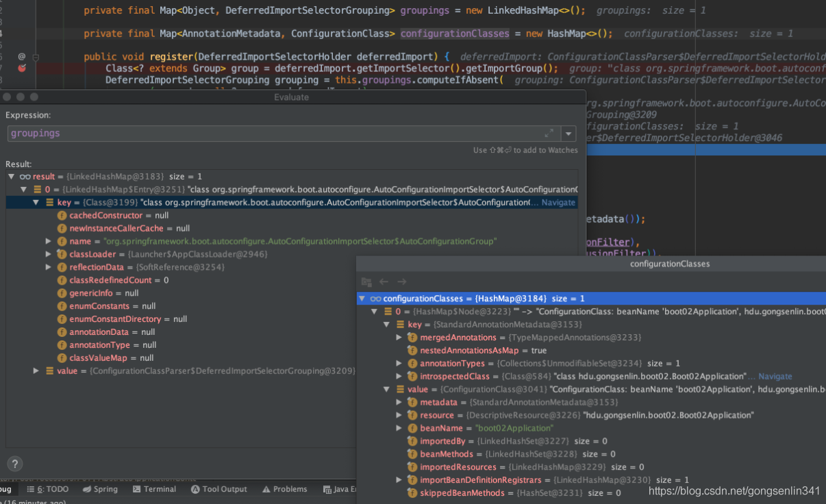This screenshot has height=504, width=826.
Task: Click the groupings expression input field
Action: tap(284, 134)
